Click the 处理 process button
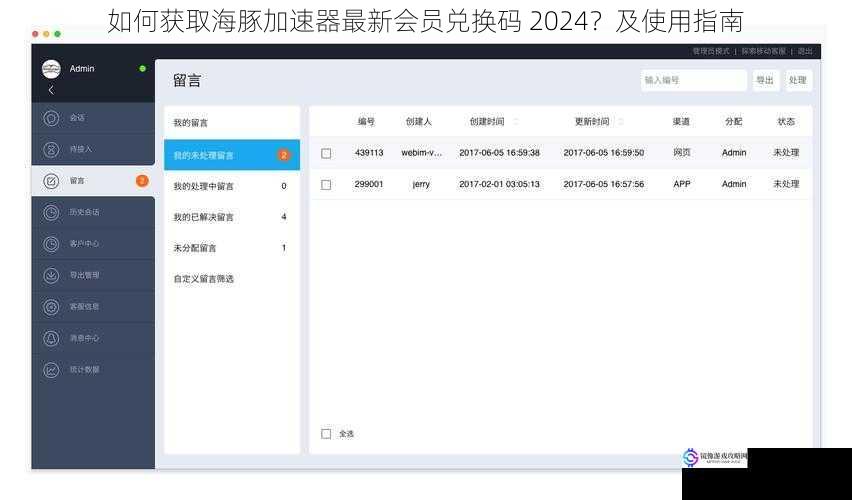The image size is (852, 500). tap(798, 80)
